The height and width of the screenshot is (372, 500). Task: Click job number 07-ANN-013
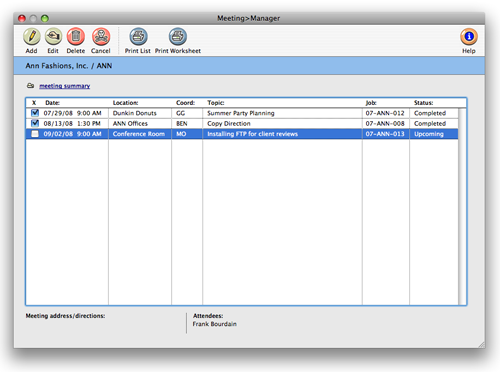pos(385,134)
